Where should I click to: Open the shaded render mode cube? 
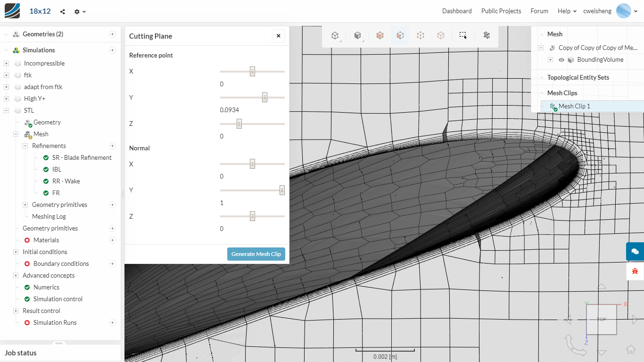(x=357, y=35)
